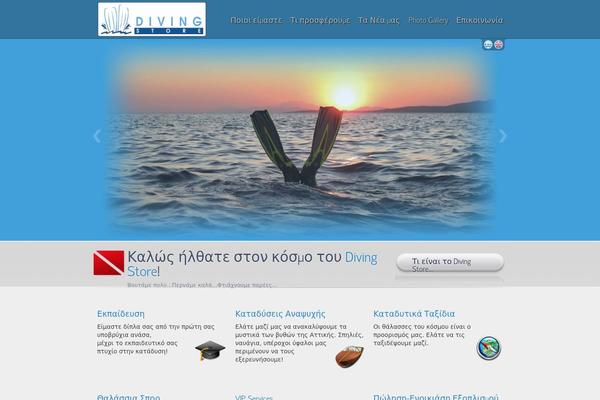
Task: Open the Καταδύσεις Αναψυχής link
Action: coord(280,314)
